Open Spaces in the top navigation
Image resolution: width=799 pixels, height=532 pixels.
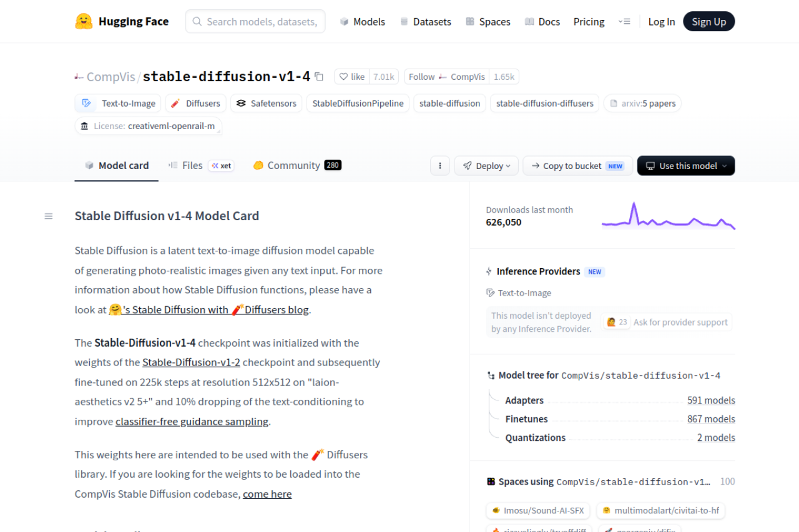point(488,21)
